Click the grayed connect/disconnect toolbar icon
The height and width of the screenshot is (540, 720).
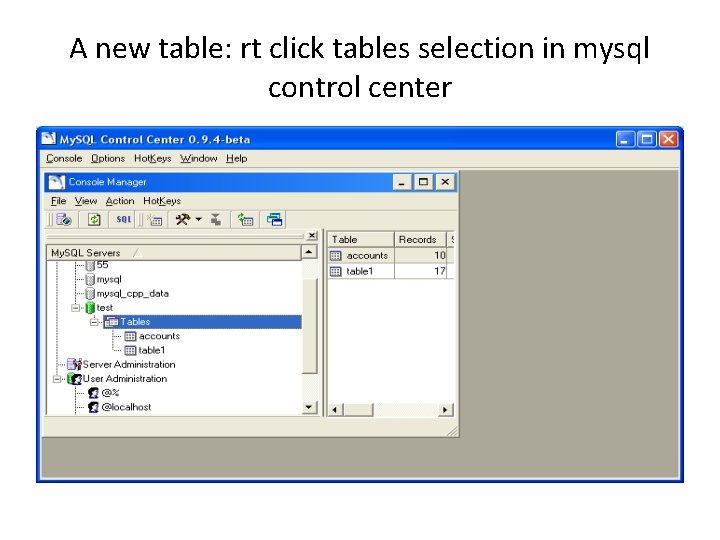(216, 219)
